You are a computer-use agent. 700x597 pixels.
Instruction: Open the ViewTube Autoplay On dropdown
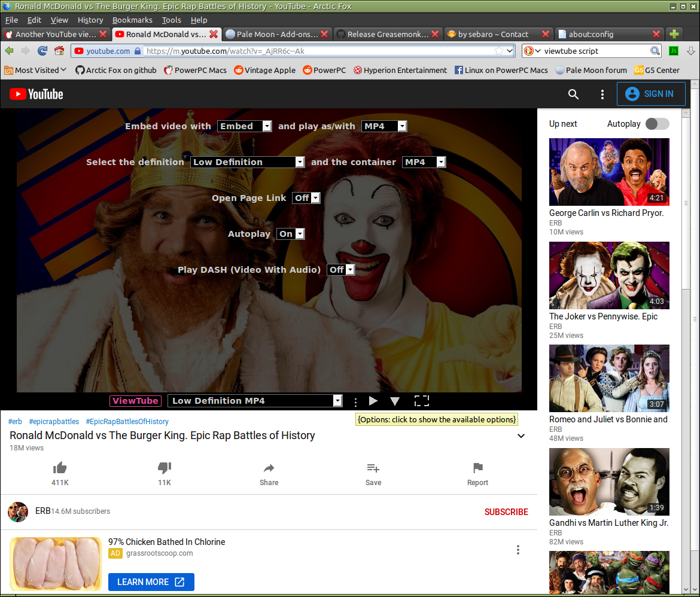pos(291,234)
